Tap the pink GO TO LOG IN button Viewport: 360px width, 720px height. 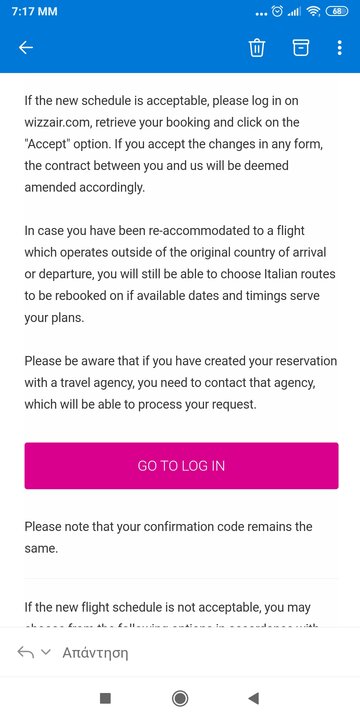coord(181,466)
